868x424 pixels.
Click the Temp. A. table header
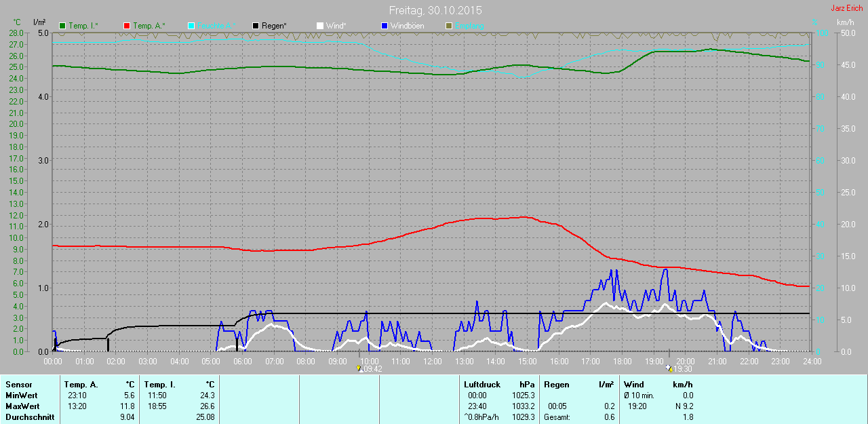point(81,385)
